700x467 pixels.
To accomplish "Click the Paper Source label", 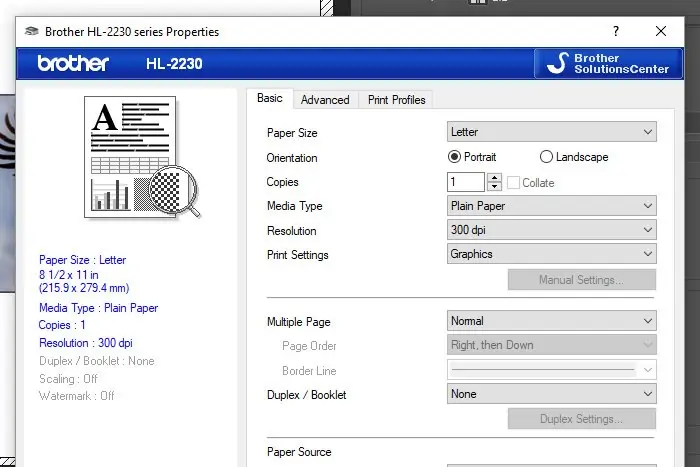I will click(x=299, y=452).
